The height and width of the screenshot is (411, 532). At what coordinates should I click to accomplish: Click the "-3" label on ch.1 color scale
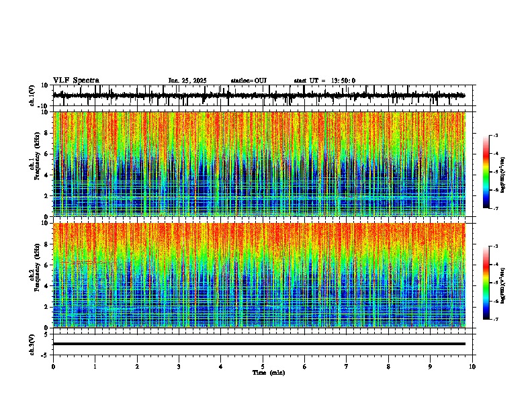(x=496, y=135)
